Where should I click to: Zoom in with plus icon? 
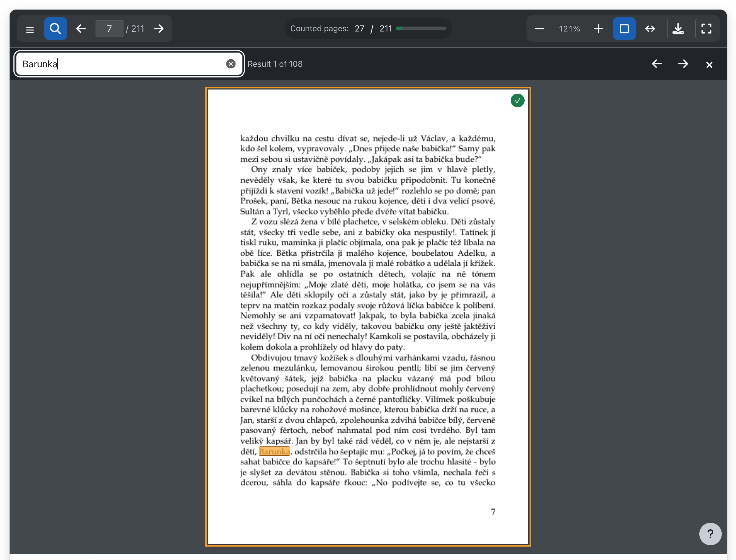(598, 29)
